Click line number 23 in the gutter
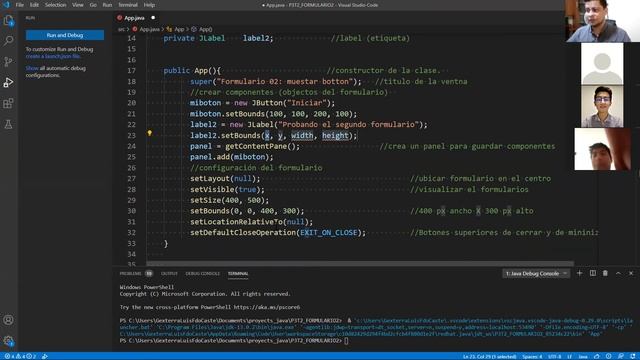This screenshot has height=360, width=640. coord(131,136)
